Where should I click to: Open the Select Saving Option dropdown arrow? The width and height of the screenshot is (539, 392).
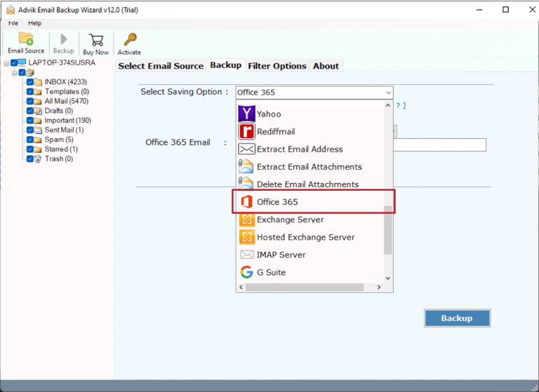point(388,93)
